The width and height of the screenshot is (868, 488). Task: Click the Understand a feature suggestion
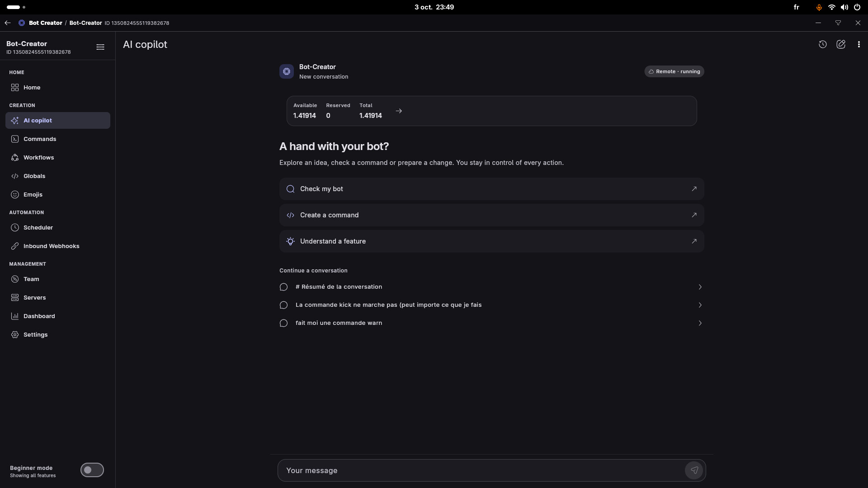click(491, 241)
